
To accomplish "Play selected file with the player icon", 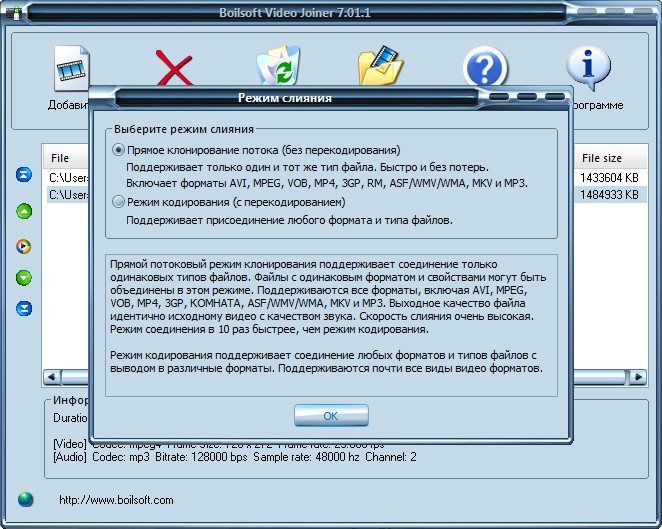I will (x=24, y=246).
